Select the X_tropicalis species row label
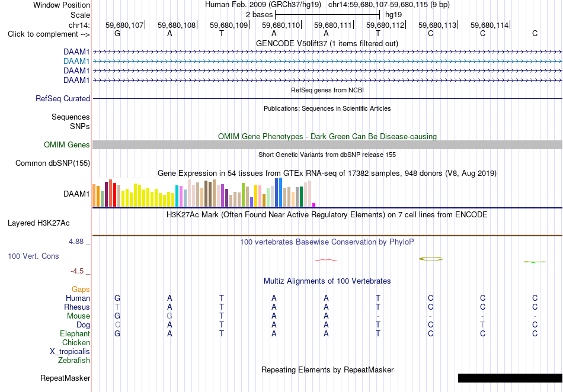Screen dimensions: 563x392 (x=70, y=352)
